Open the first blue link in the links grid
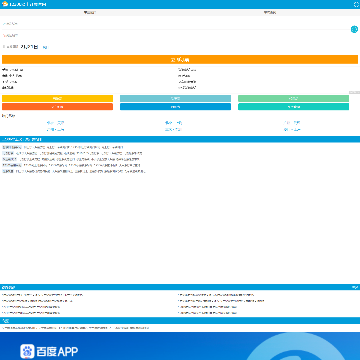The width and height of the screenshot is (360, 360). (x=55, y=123)
